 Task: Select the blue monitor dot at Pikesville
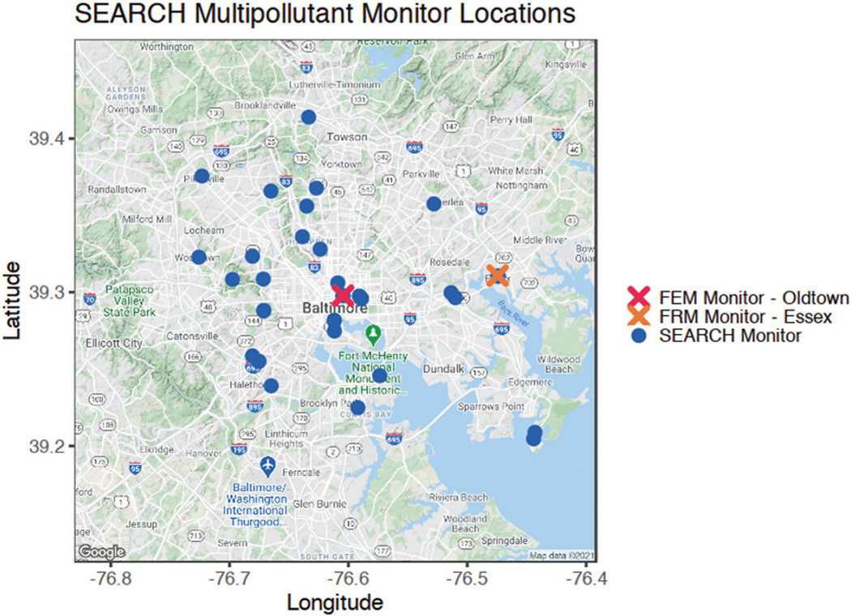tap(202, 176)
